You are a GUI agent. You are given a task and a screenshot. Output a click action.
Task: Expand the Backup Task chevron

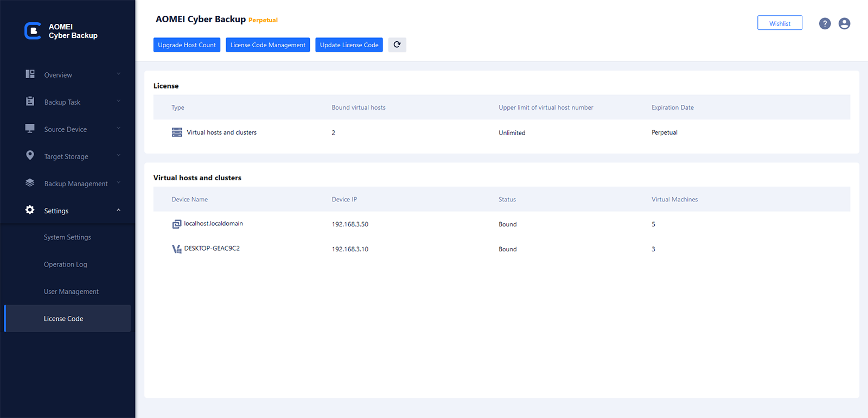point(118,102)
